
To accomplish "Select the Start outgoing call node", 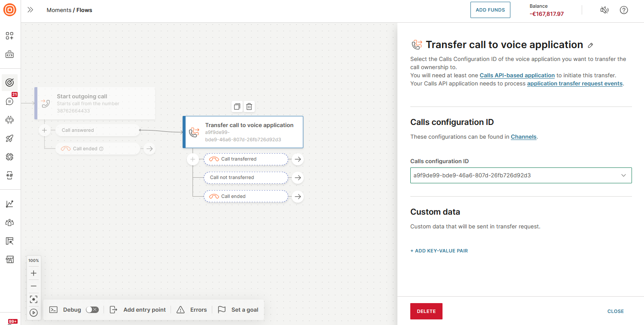I will [95, 103].
